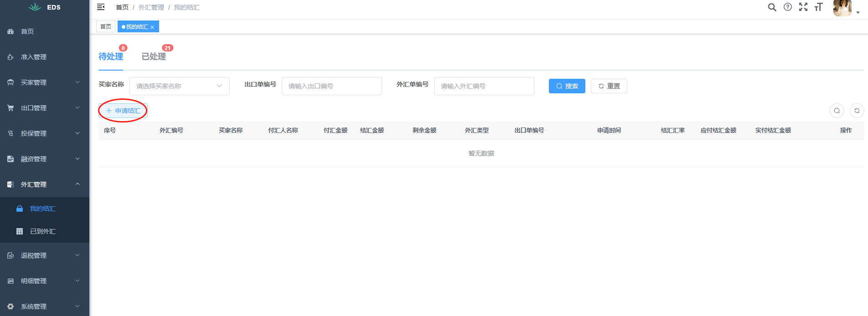868x316 pixels.
Task: Select the 我的结汇 page tab
Action: pos(138,27)
